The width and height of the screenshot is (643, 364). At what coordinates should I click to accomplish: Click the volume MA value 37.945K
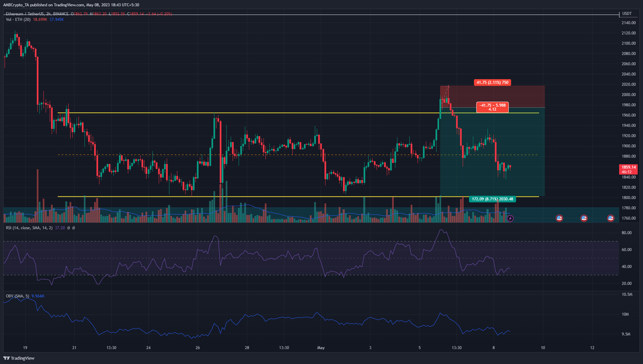pyautogui.click(x=57, y=20)
